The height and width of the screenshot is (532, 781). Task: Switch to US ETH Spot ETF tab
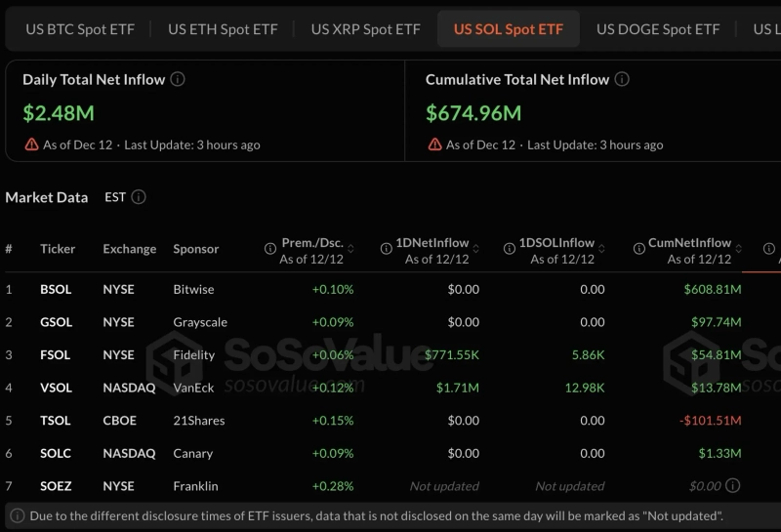click(223, 29)
